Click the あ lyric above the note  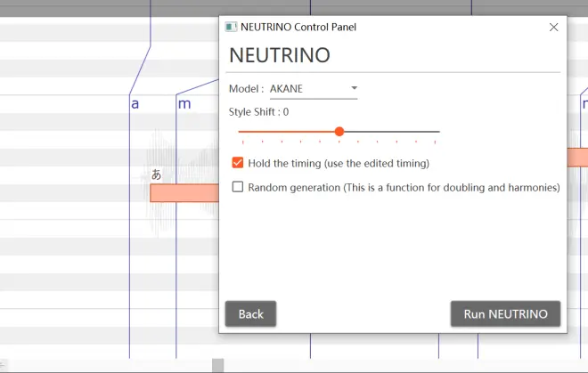pyautogui.click(x=157, y=174)
